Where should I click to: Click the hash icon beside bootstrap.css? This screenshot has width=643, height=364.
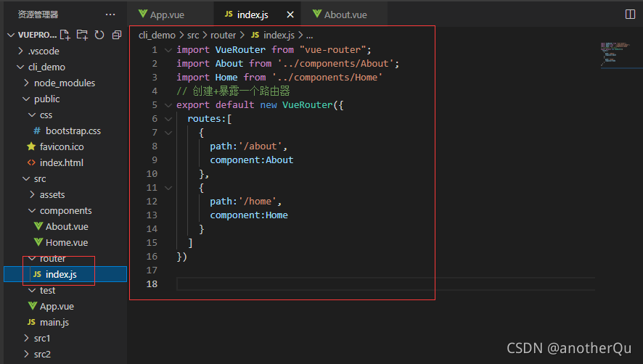37,131
